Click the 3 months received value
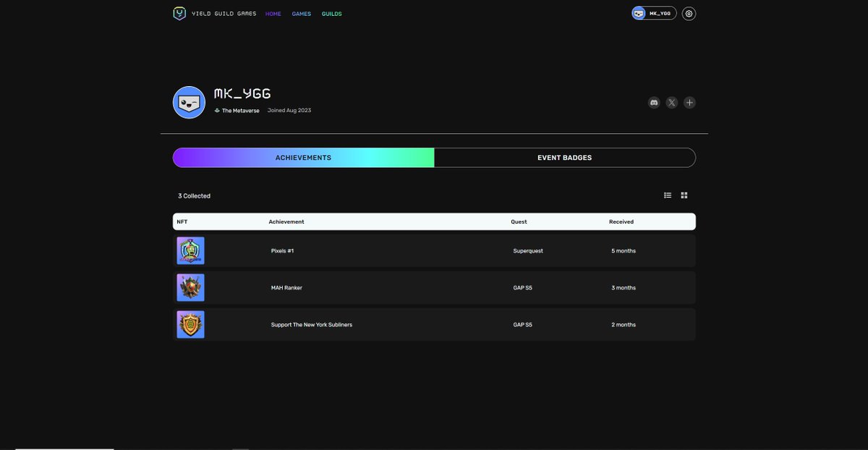 [624, 288]
